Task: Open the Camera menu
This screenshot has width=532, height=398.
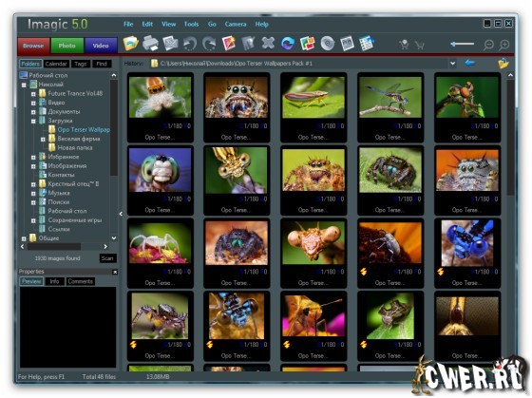Action: (x=236, y=24)
